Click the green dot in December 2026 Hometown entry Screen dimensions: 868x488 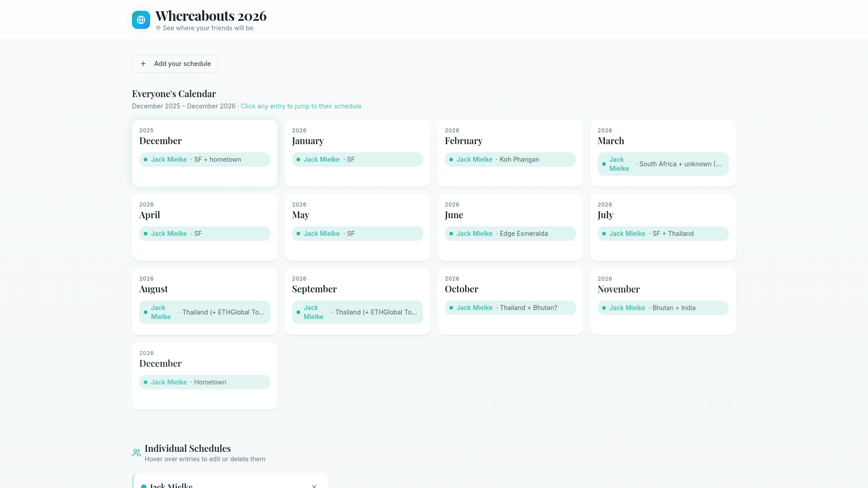pyautogui.click(x=145, y=382)
